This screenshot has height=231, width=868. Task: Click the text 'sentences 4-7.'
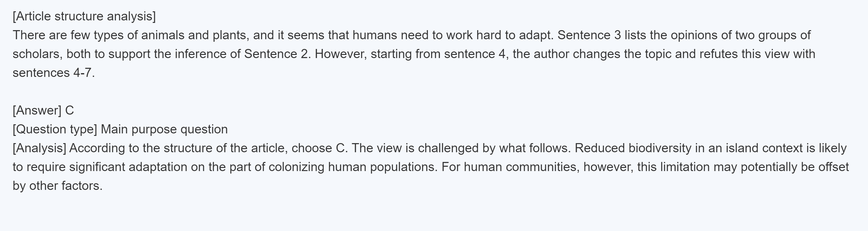click(x=54, y=73)
